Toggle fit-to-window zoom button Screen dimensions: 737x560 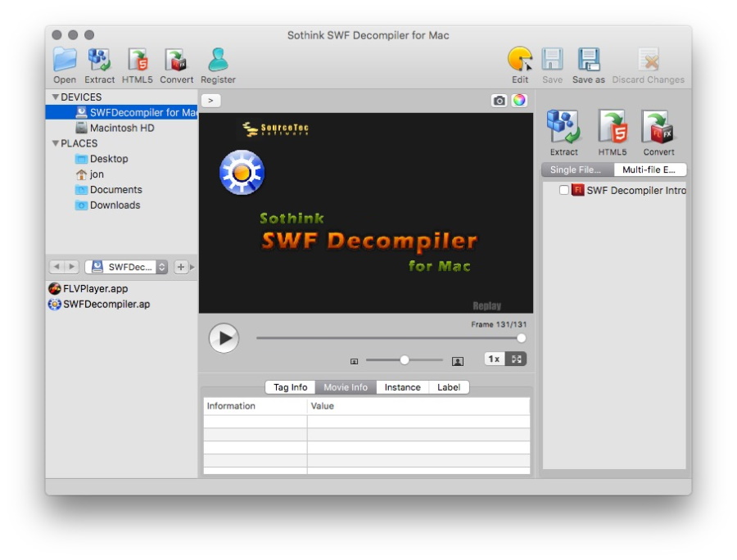(x=516, y=359)
